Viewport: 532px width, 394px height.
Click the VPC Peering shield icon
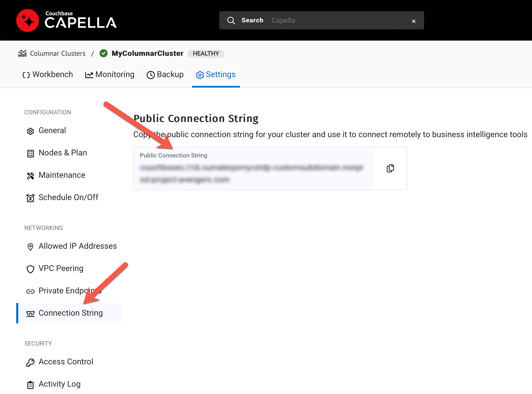pos(31,268)
